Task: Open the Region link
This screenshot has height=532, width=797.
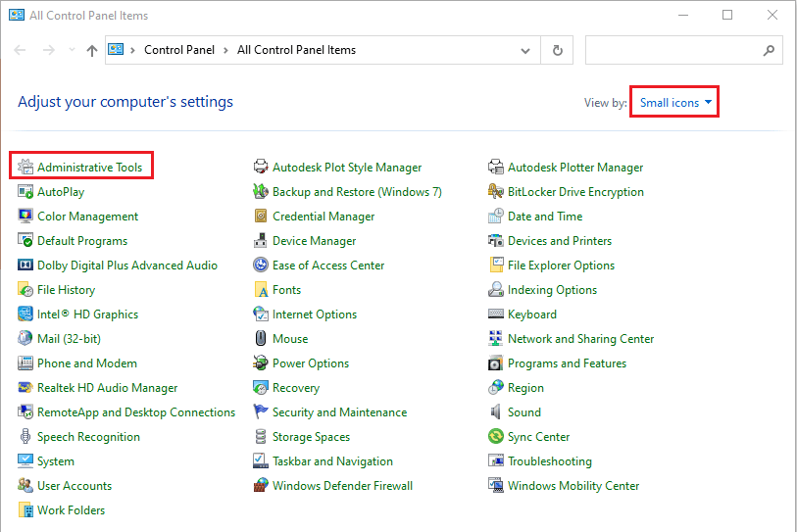Action: click(x=525, y=388)
